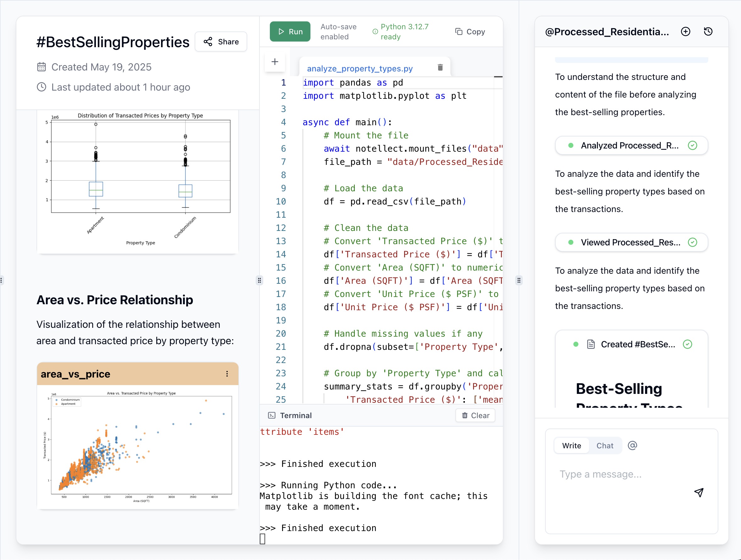The height and width of the screenshot is (560, 741).
Task: Click the play icon in the Run button
Action: [x=281, y=31]
